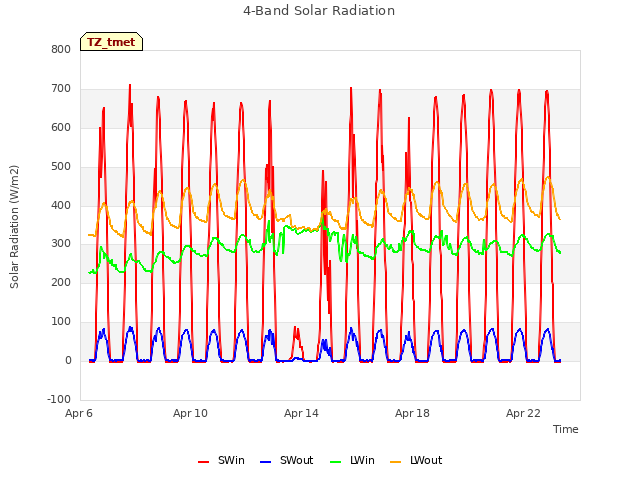
Task: Click the -100 y-axis tick label
Action: coord(59,399)
